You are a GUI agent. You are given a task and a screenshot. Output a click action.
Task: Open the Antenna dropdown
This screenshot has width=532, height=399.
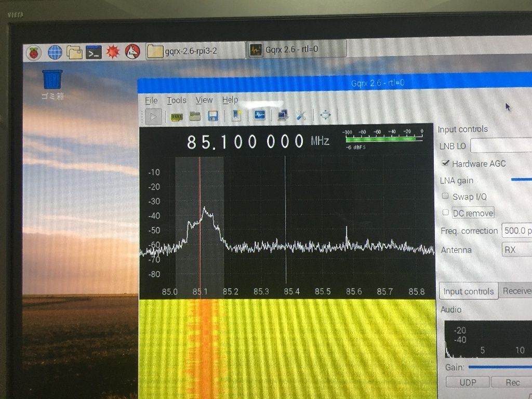517,250
